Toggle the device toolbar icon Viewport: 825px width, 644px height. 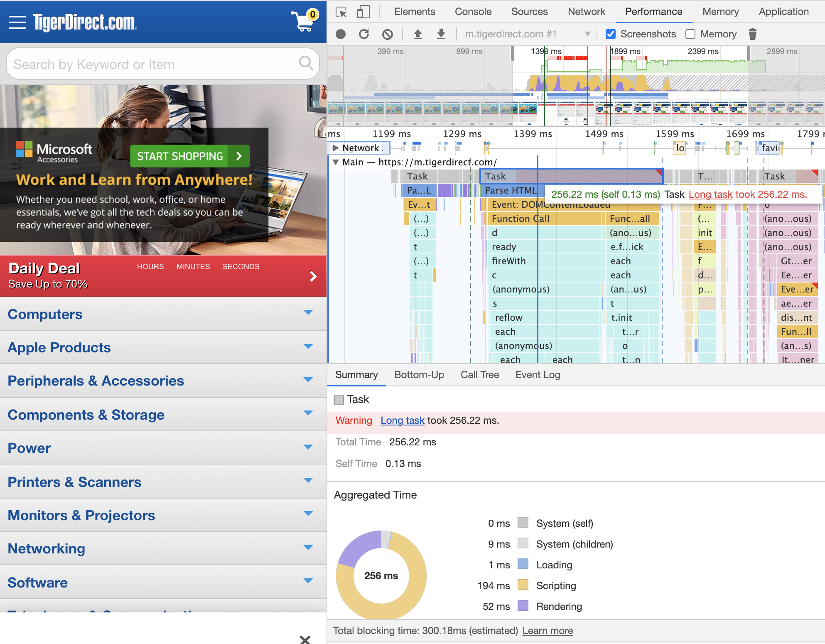tap(363, 12)
